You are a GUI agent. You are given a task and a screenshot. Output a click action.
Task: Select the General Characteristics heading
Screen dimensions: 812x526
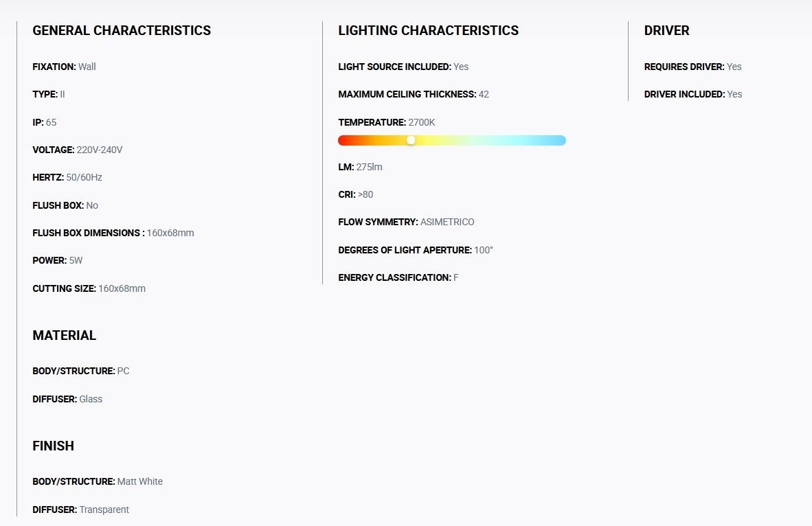tap(122, 30)
